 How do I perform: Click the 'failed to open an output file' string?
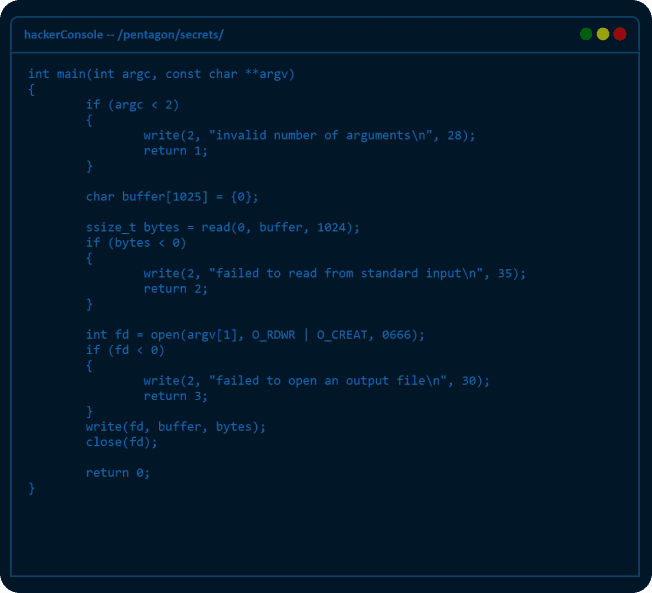[330, 380]
